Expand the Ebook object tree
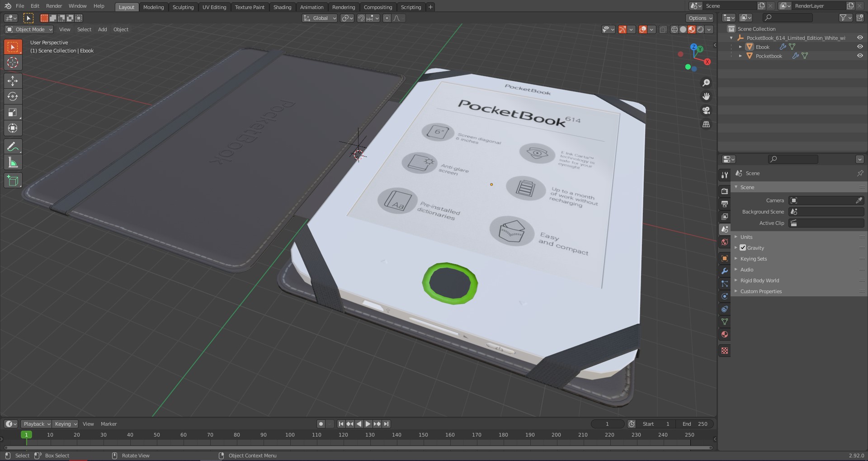The width and height of the screenshot is (868, 461). pos(740,47)
